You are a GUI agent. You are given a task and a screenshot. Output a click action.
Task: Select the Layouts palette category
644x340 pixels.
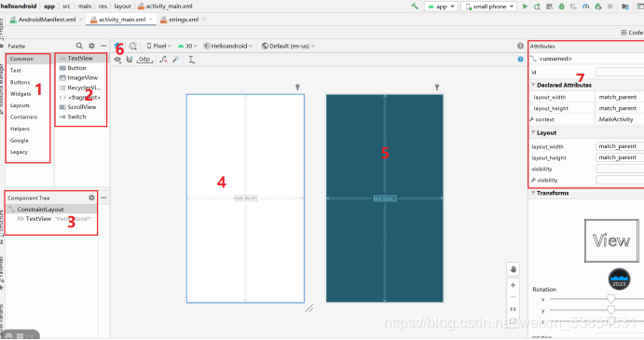[20, 105]
